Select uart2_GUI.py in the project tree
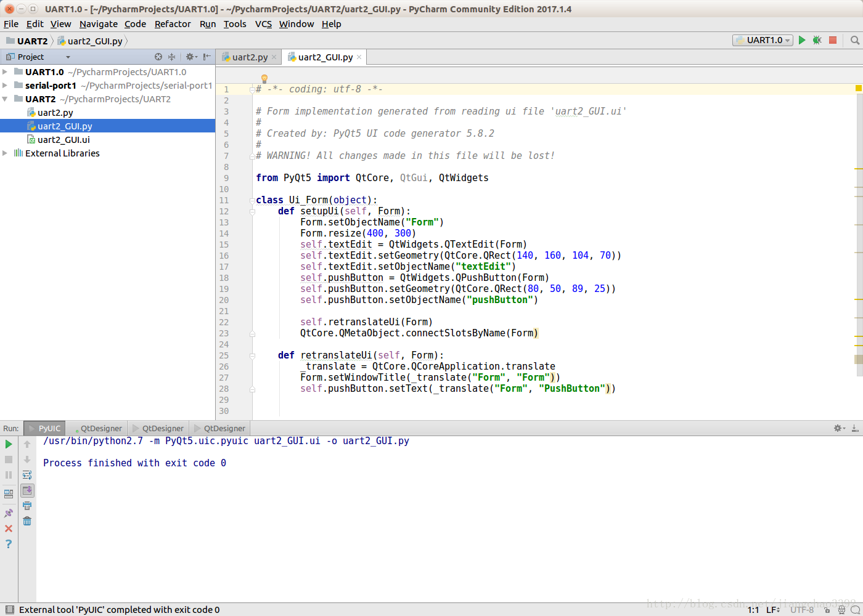 click(x=107, y=126)
